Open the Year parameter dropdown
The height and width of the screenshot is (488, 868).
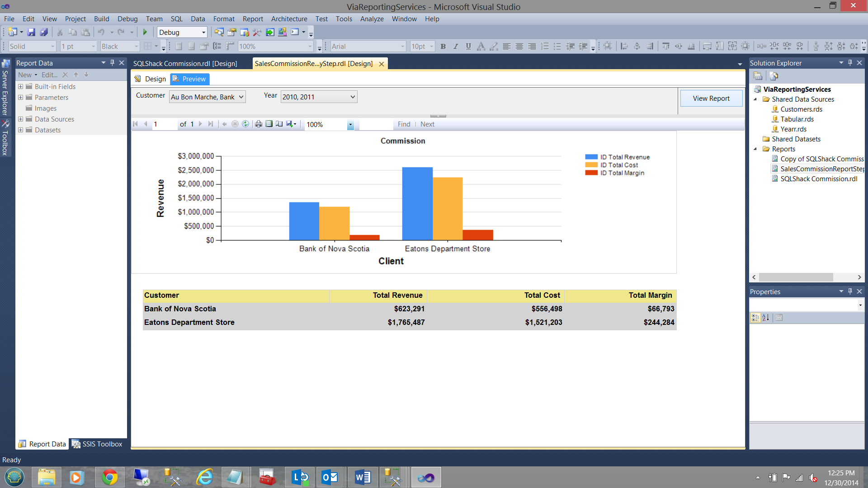click(x=353, y=97)
